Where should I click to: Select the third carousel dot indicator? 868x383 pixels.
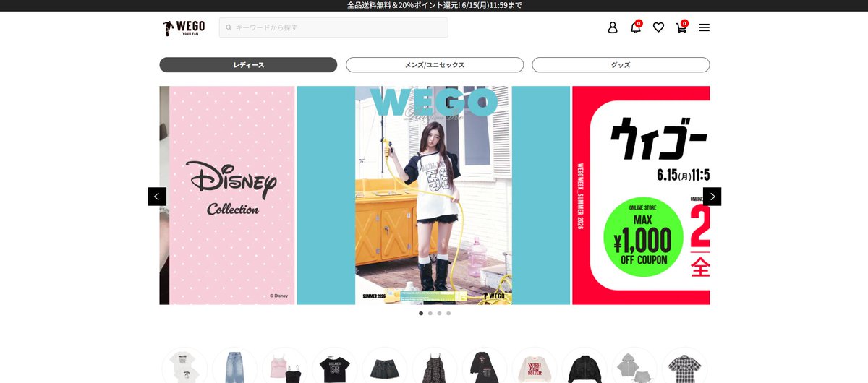439,314
